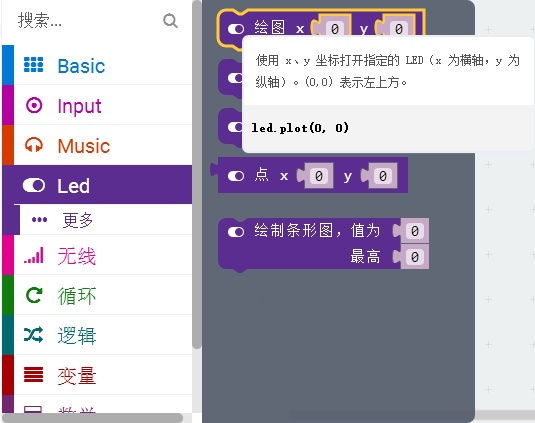Click the horizontal scrollbar under category list
This screenshot has height=423, width=535.
92,418
